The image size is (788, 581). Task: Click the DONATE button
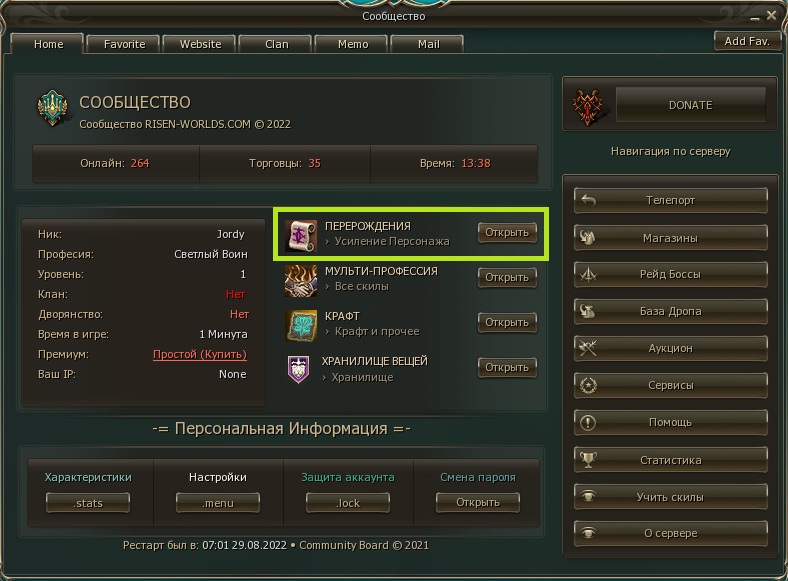[691, 105]
